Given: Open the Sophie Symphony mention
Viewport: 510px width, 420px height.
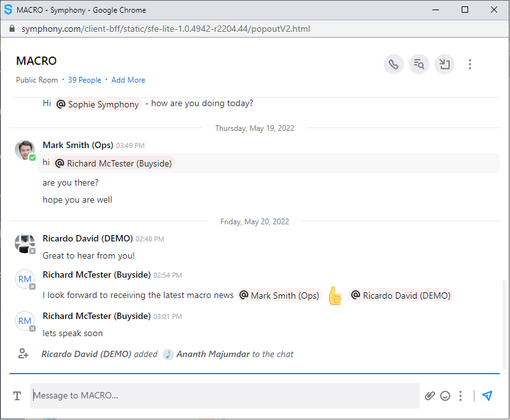Looking at the screenshot, I should (98, 104).
